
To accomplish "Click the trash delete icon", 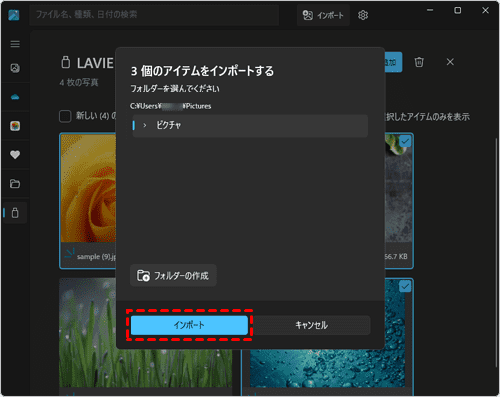I will pos(419,62).
